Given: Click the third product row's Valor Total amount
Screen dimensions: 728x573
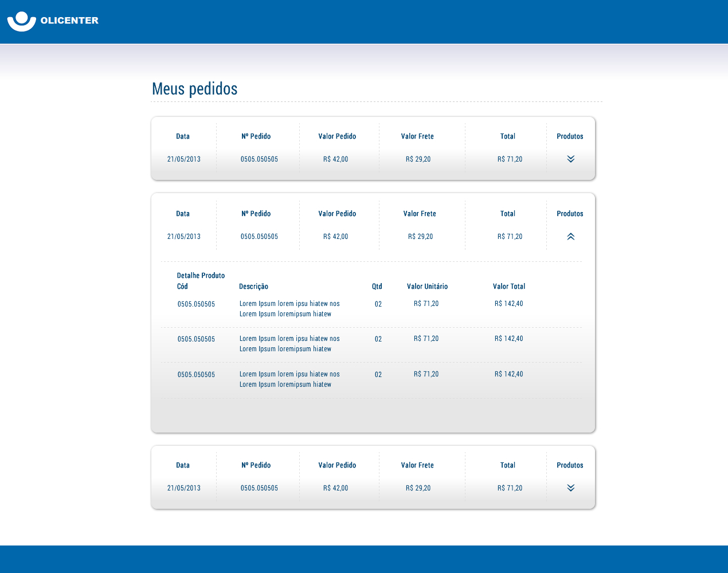Looking at the screenshot, I should (508, 374).
